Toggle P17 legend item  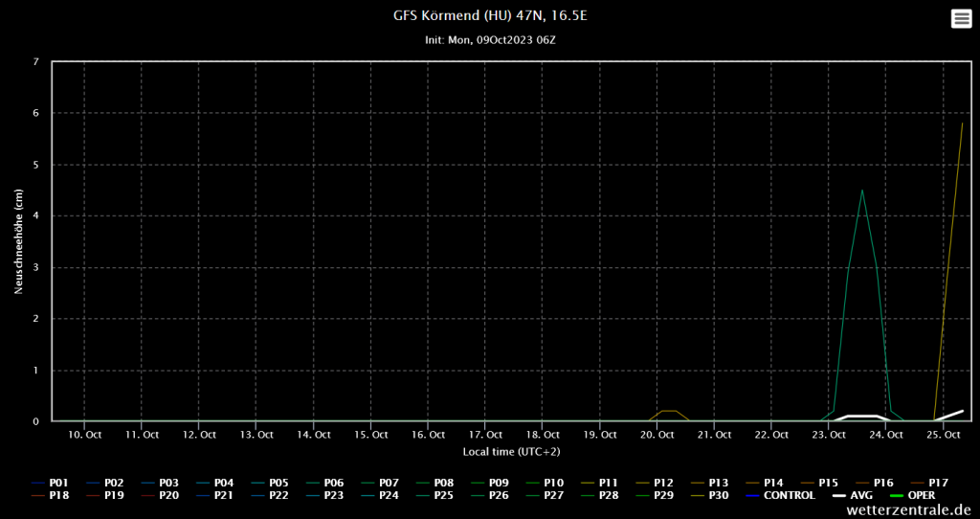pos(938,483)
